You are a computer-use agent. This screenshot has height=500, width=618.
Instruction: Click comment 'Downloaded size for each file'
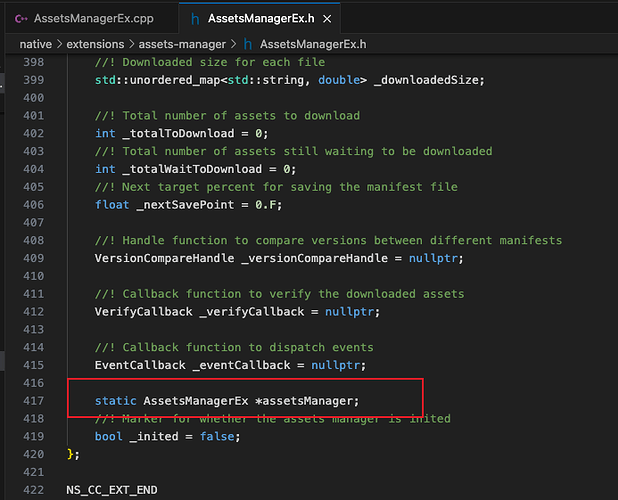pyautogui.click(x=223, y=62)
